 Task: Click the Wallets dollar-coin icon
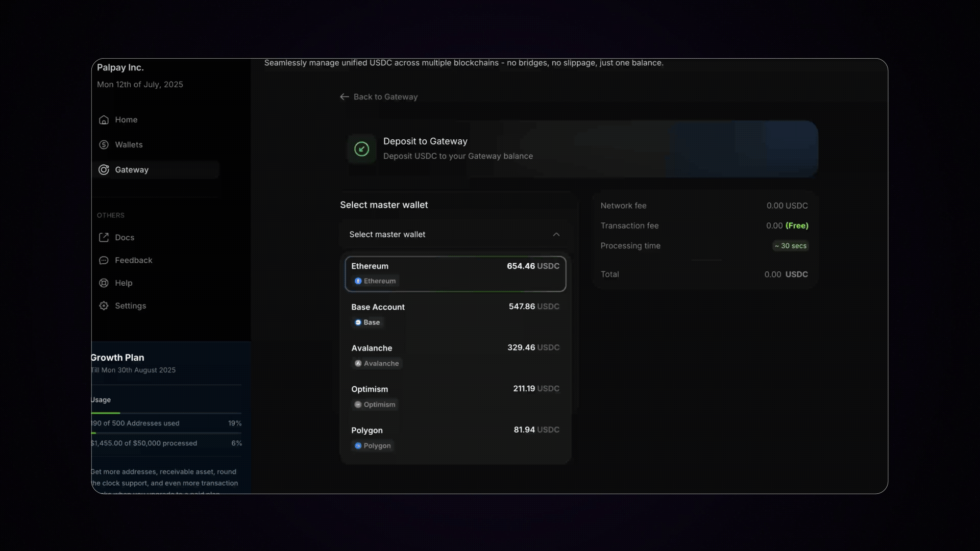[x=104, y=145]
